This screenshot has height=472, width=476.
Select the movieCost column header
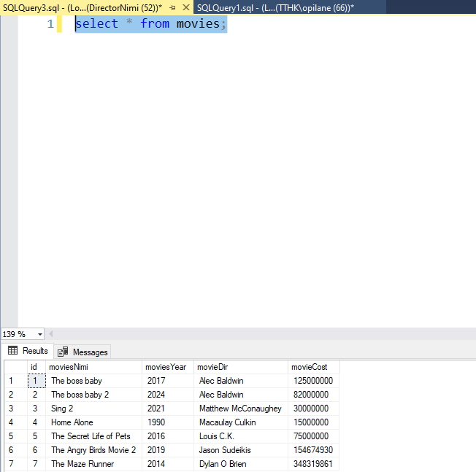(310, 367)
